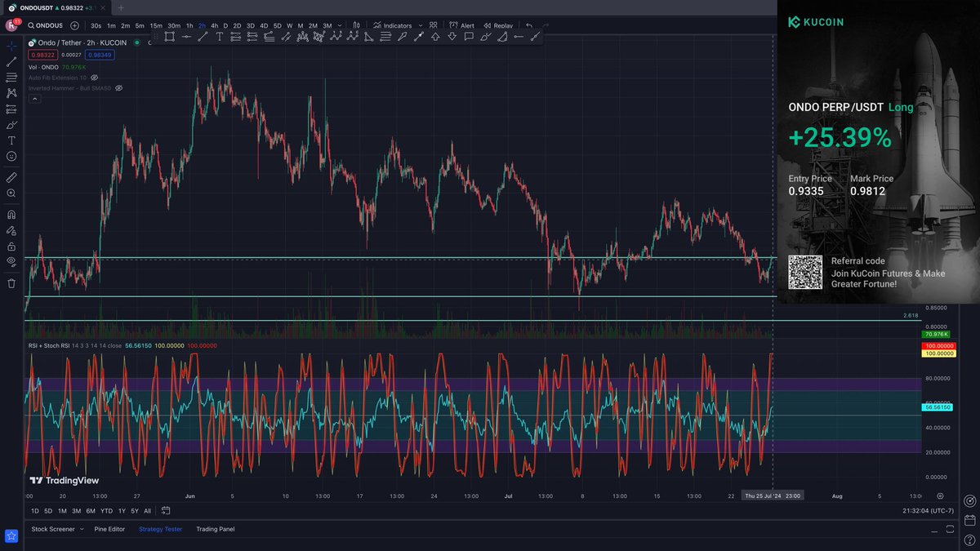Select the Text tool in left sidebar
Image resolution: width=980 pixels, height=551 pixels.
11,140
